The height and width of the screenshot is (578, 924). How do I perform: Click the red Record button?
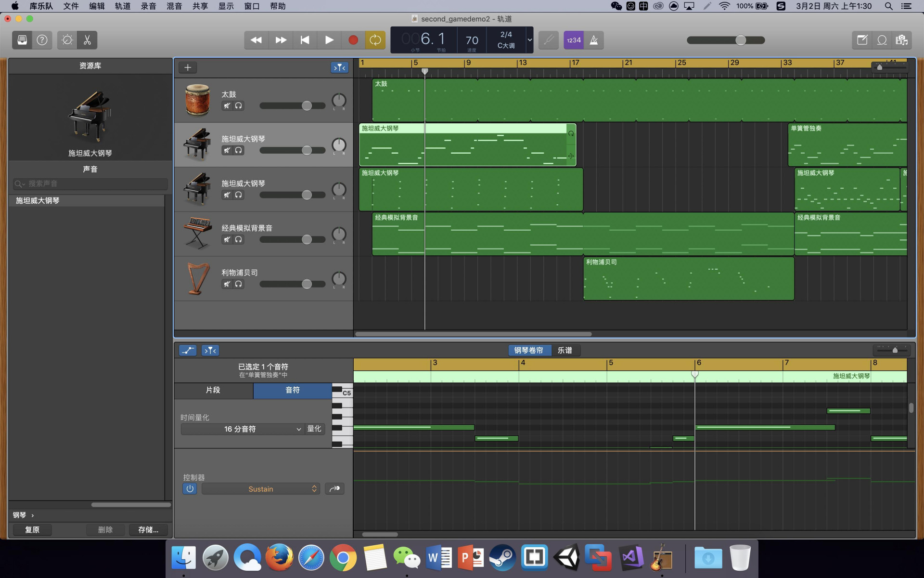[353, 40]
